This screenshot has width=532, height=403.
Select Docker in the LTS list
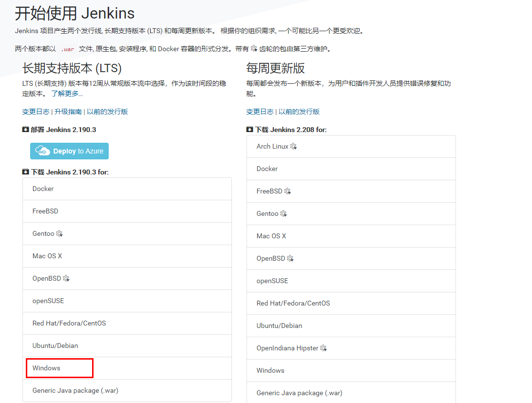127,189
